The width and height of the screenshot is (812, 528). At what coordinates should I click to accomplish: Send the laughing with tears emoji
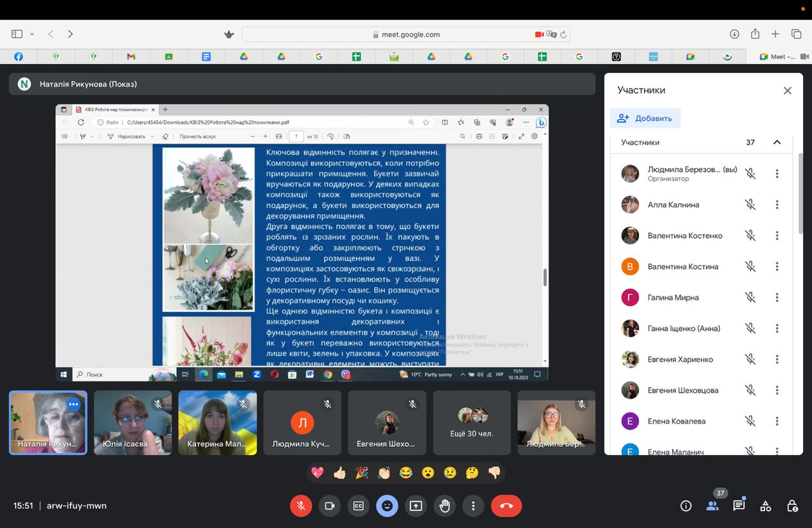[x=406, y=473]
